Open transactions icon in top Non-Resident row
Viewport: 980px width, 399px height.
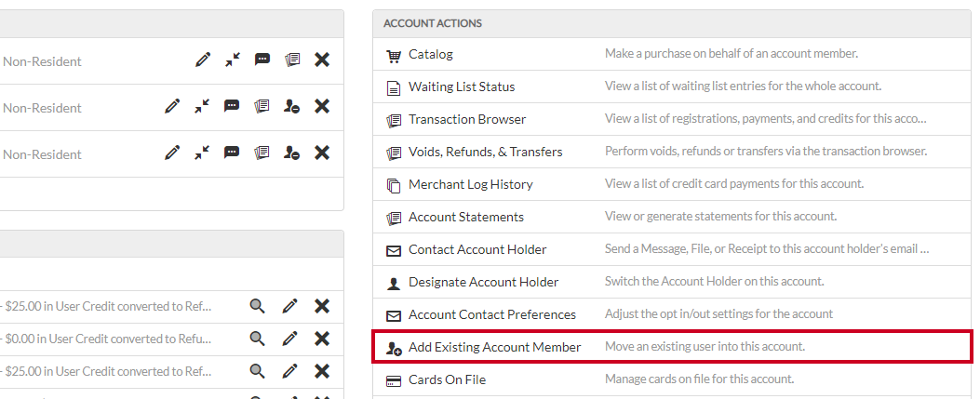point(292,60)
